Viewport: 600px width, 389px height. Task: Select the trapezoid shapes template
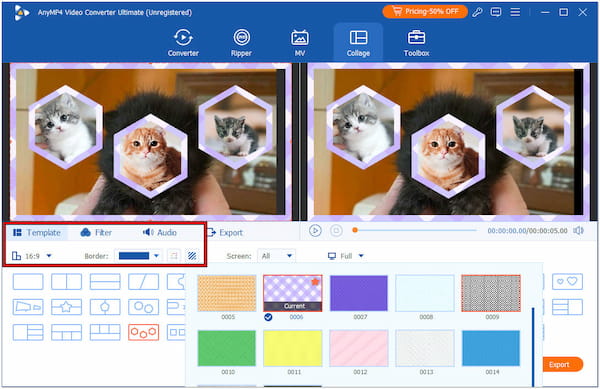28,307
